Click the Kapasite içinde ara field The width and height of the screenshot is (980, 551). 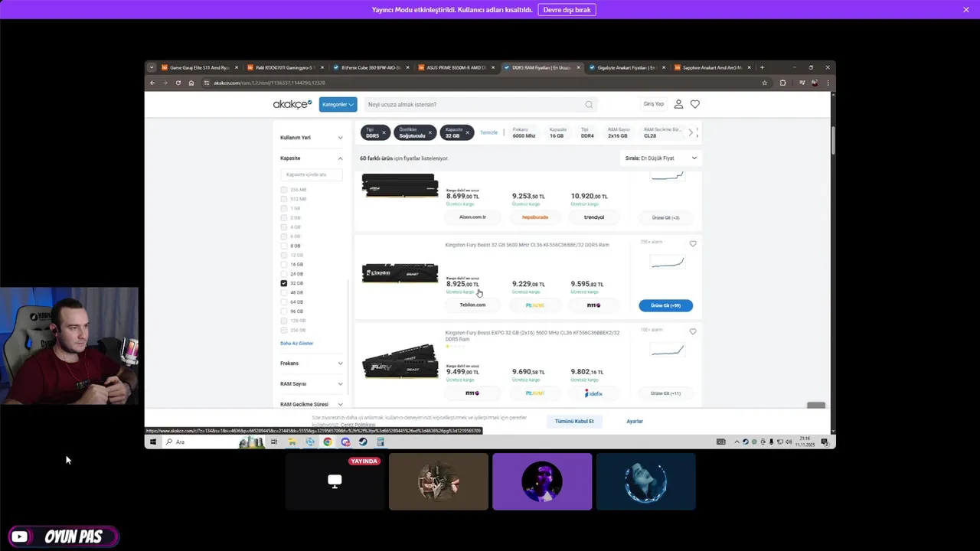pos(311,174)
